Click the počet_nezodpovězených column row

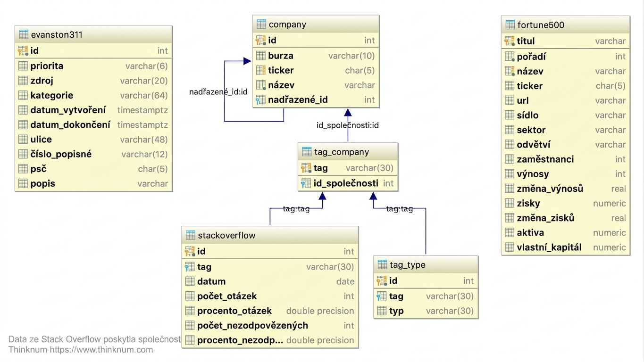(x=270, y=325)
